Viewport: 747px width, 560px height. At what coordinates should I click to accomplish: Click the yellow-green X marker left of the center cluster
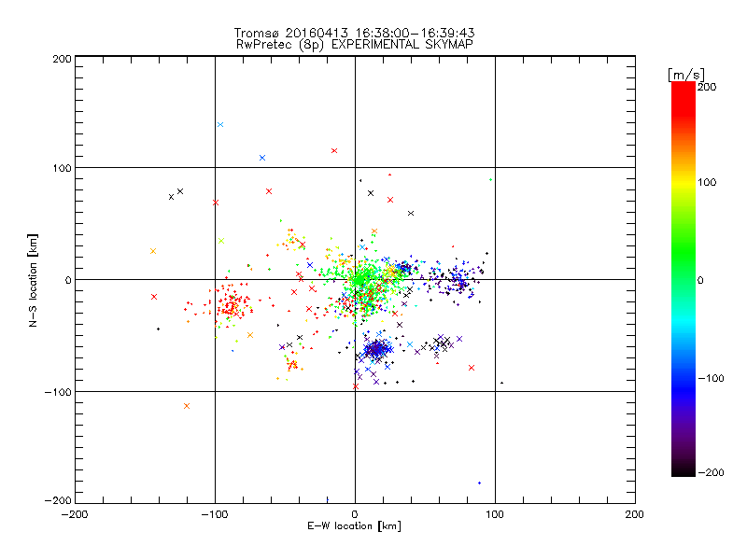(x=221, y=241)
